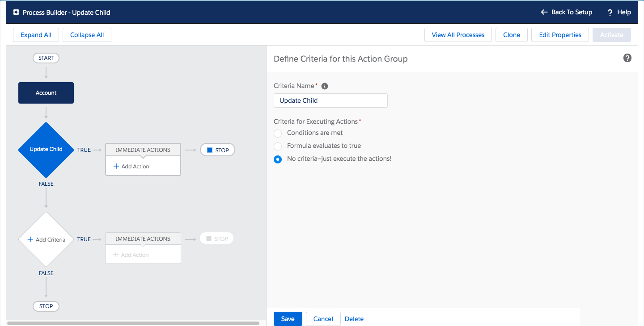Viewport: 644px width, 326px height.
Task: Click the START node in flowchart
Action: [46, 58]
